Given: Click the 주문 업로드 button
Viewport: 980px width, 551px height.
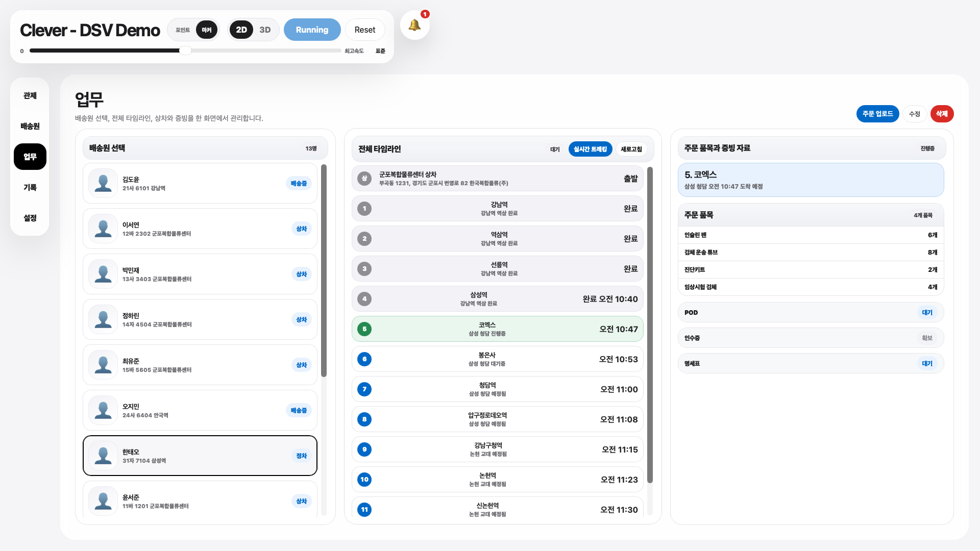Looking at the screenshot, I should pyautogui.click(x=878, y=114).
